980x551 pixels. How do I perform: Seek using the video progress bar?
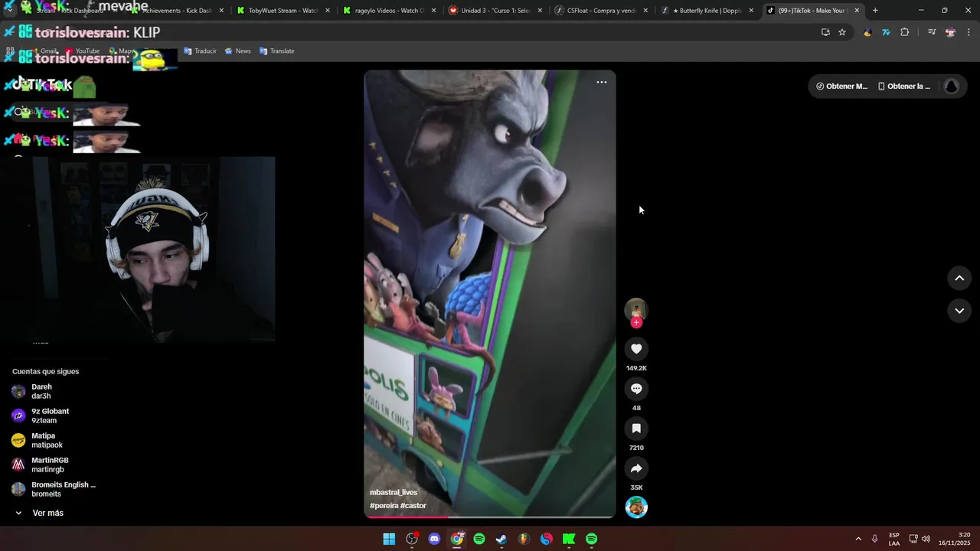coord(490,517)
